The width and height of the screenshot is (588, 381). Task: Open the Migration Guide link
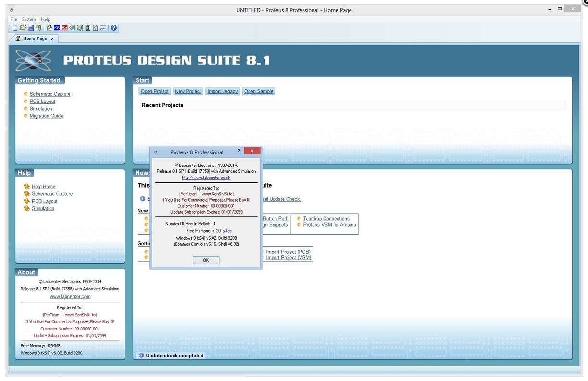coord(46,116)
